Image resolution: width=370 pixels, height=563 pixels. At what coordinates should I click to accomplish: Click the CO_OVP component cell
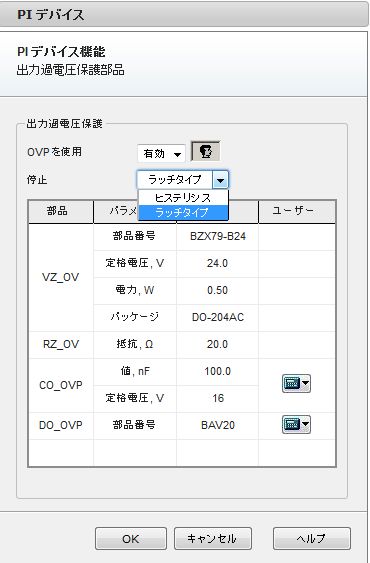[x=61, y=385]
